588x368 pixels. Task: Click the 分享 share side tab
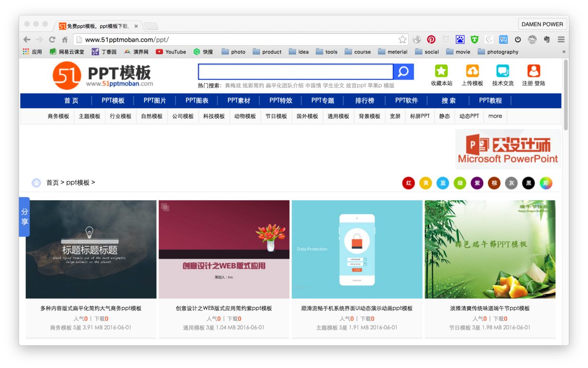(24, 217)
